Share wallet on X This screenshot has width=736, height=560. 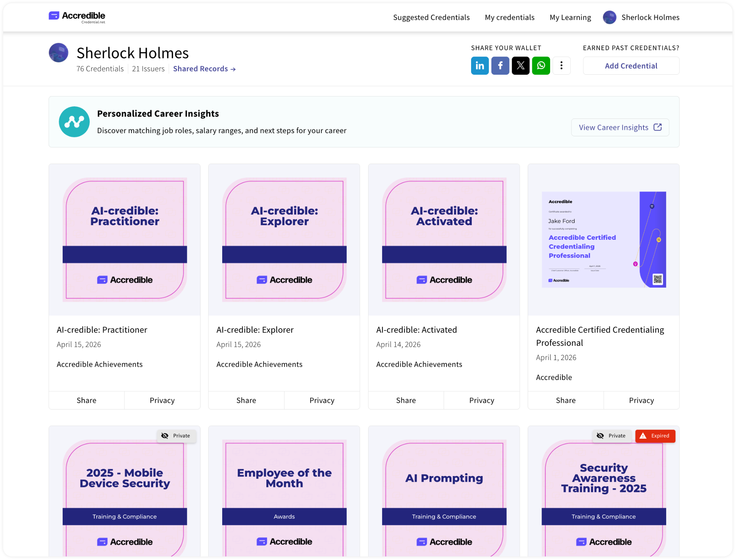pos(520,66)
